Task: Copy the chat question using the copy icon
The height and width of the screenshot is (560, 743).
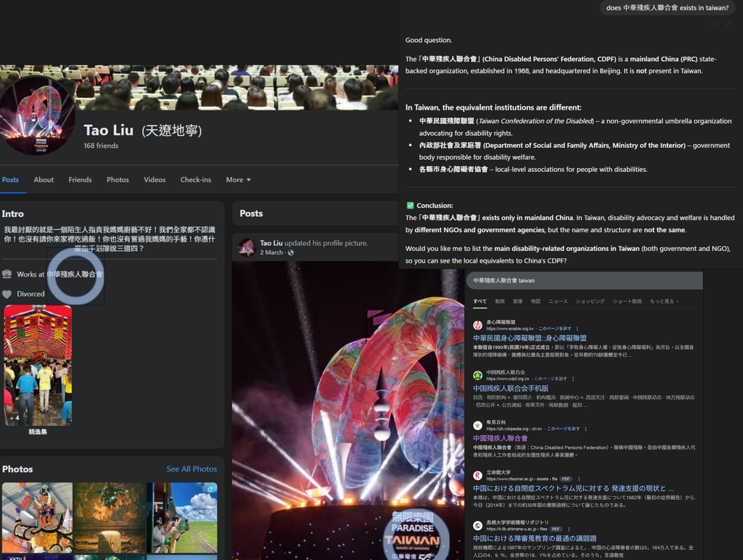Action: (715, 24)
